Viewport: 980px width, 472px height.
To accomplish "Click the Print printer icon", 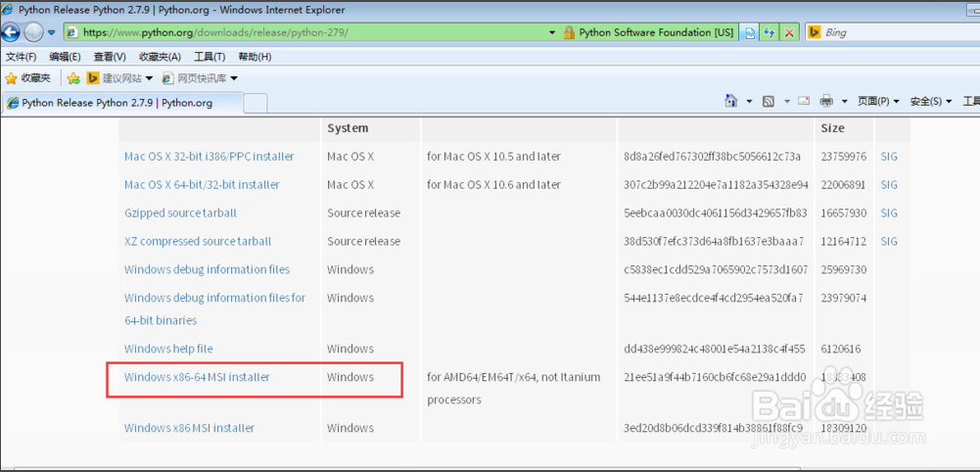I will [827, 101].
